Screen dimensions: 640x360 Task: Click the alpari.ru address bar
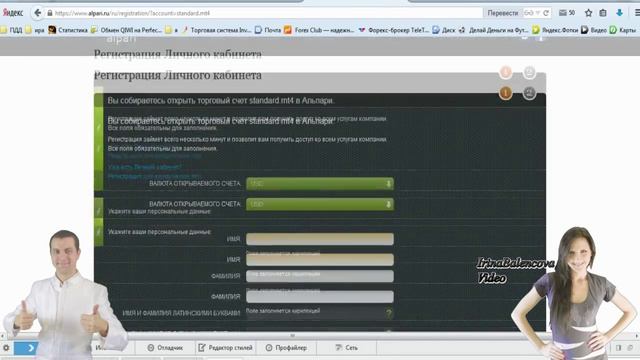pyautogui.click(x=263, y=13)
